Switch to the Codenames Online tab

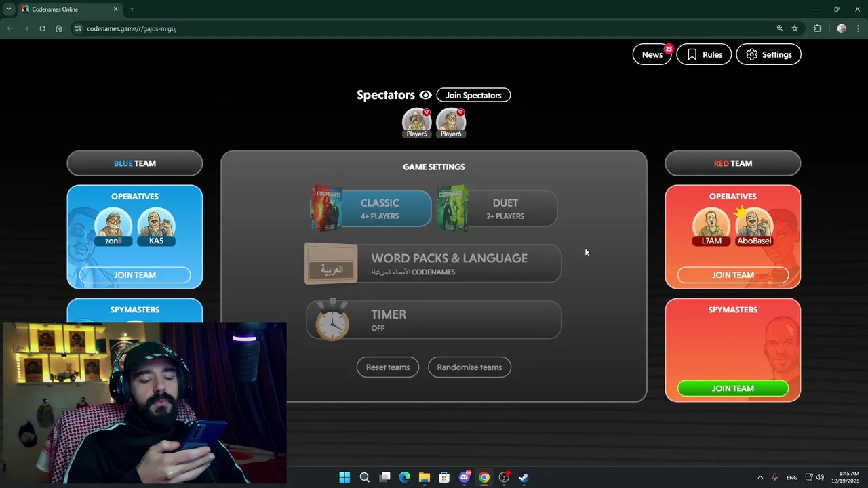(71, 9)
